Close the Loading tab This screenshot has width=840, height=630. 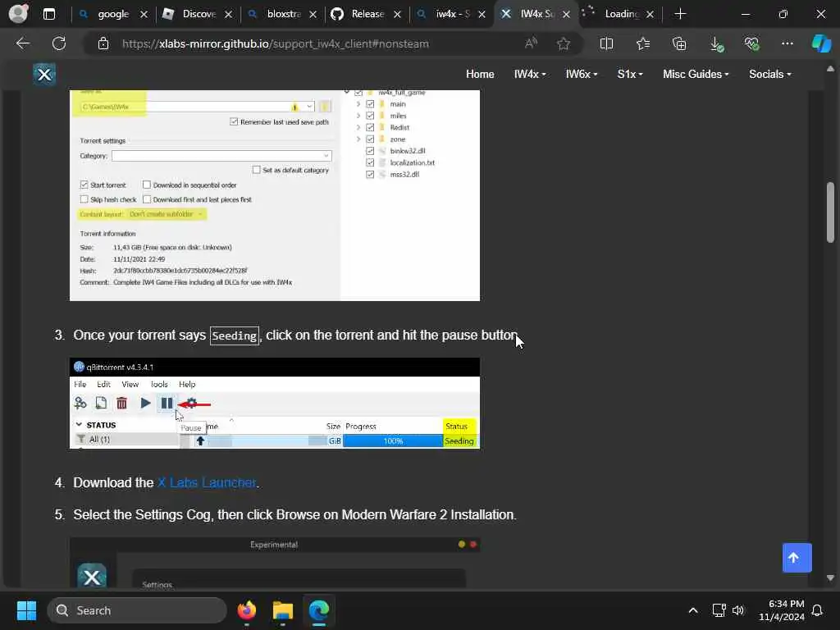650,15
